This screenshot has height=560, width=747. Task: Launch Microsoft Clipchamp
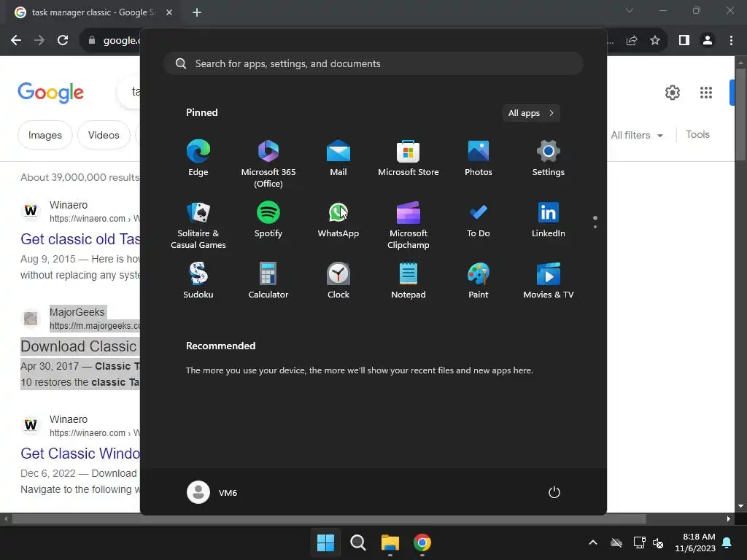pos(409,225)
